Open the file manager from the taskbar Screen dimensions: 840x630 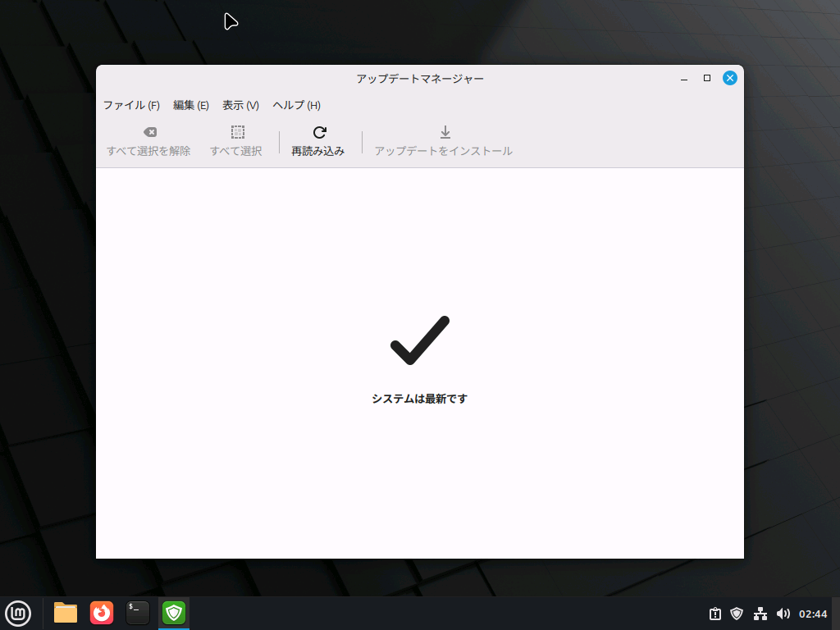[65, 613]
